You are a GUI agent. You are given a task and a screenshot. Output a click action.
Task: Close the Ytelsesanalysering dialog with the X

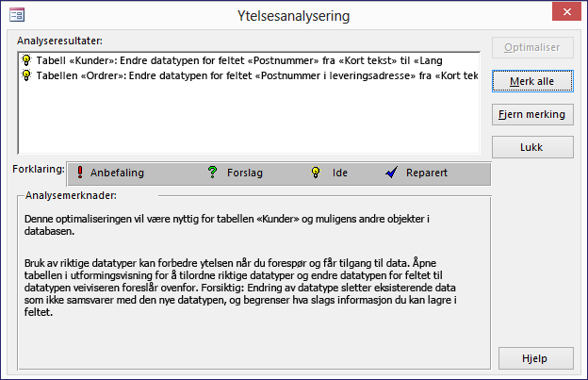pyautogui.click(x=566, y=12)
